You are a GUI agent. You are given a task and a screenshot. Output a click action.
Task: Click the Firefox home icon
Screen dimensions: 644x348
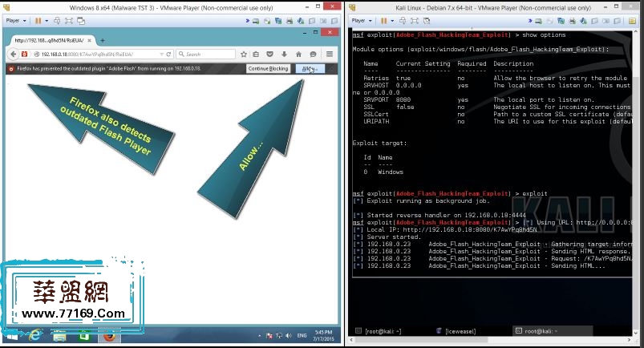pyautogui.click(x=298, y=55)
